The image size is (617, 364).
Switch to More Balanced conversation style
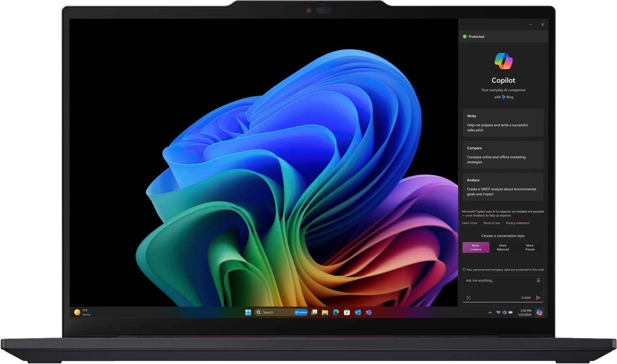[503, 247]
